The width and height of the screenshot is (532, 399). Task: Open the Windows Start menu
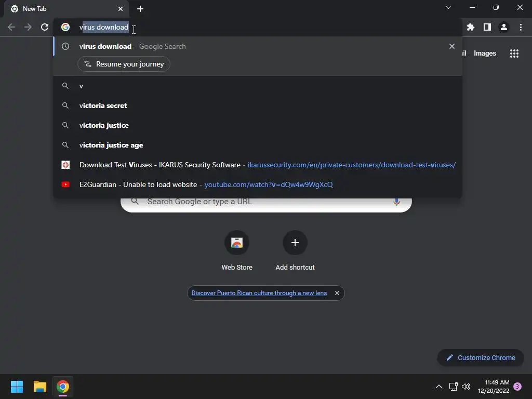point(17,387)
